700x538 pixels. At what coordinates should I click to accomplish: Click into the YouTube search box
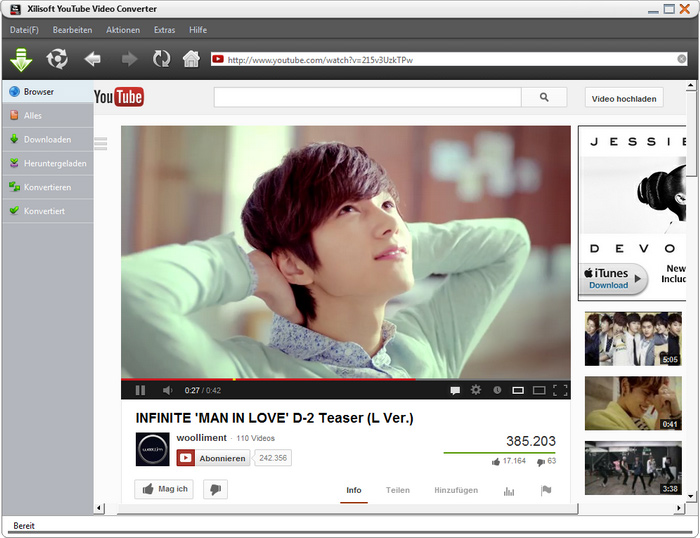[367, 97]
